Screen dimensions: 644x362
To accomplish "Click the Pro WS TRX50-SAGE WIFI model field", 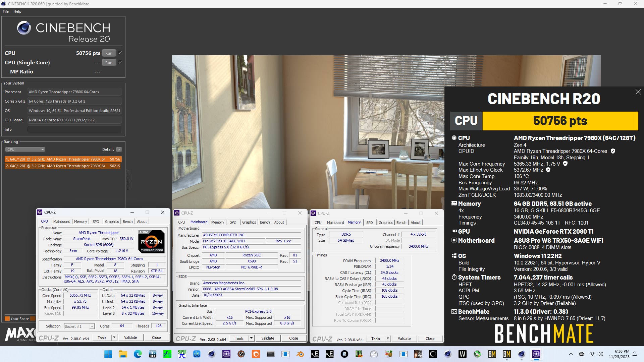I will (233, 241).
